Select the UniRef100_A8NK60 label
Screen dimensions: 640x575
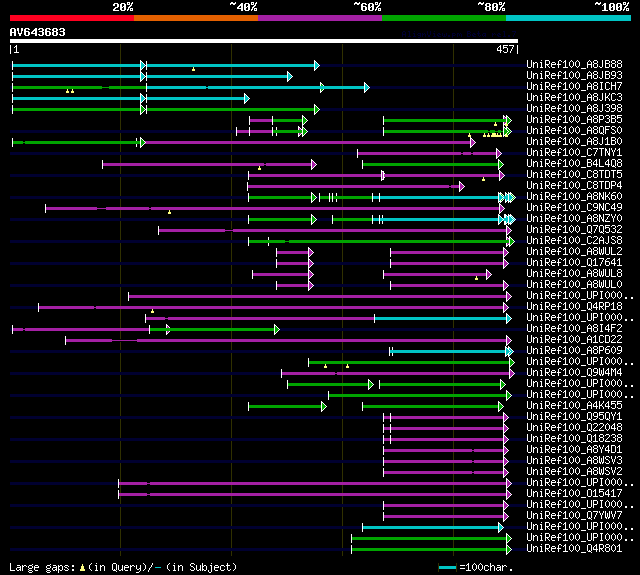(574, 196)
